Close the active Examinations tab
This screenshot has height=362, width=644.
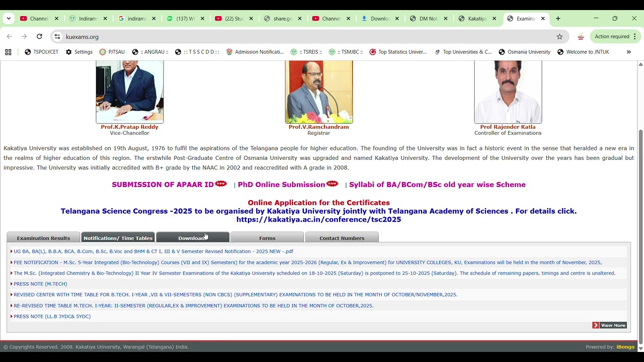pos(543,19)
